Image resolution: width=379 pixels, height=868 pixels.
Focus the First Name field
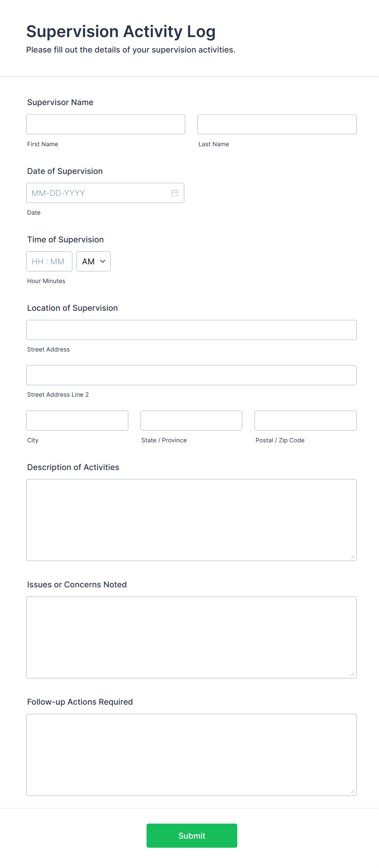pos(106,124)
